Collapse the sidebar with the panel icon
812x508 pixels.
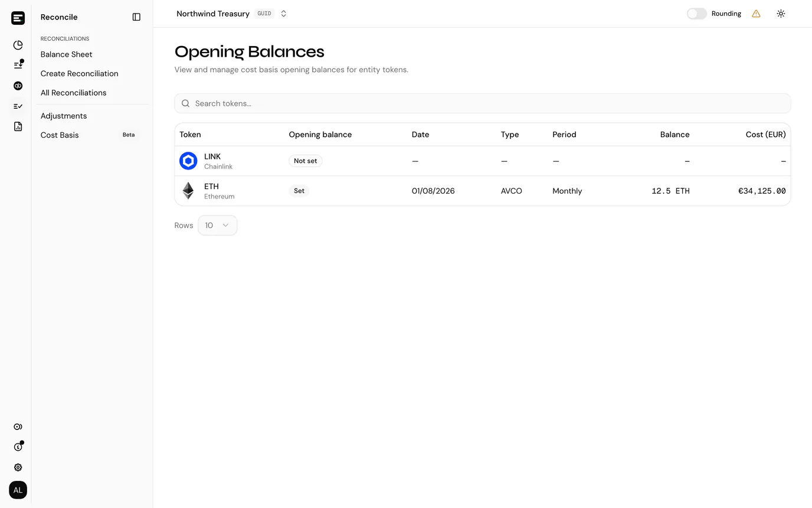point(136,17)
